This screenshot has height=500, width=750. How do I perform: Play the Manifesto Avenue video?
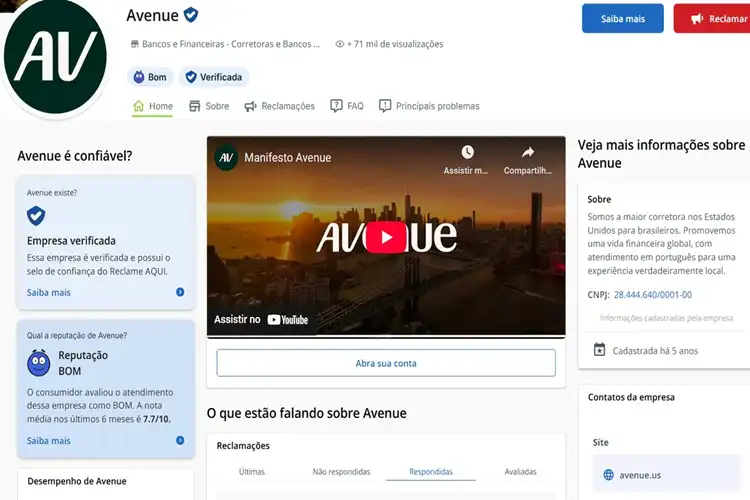386,237
